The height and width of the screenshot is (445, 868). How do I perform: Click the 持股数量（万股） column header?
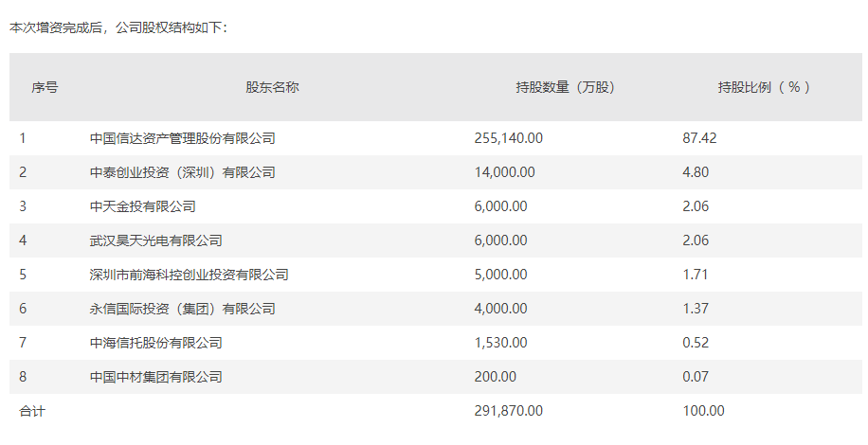click(565, 87)
